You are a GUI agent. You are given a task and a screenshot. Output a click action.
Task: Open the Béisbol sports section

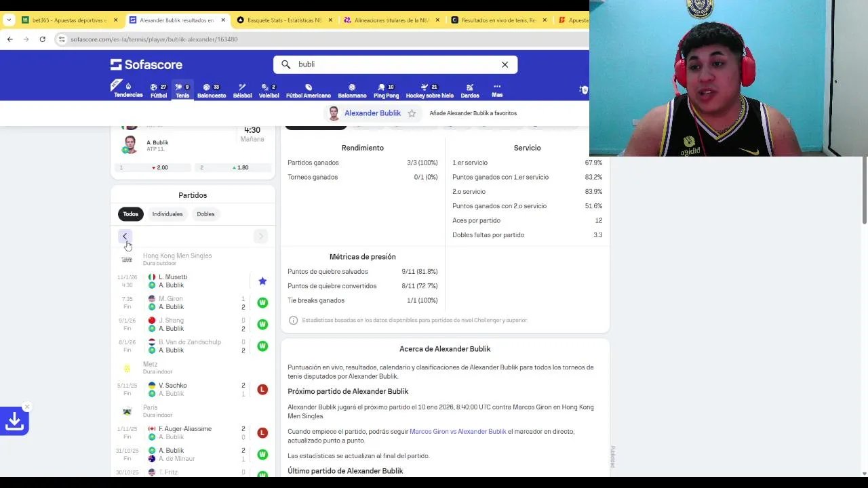point(242,90)
